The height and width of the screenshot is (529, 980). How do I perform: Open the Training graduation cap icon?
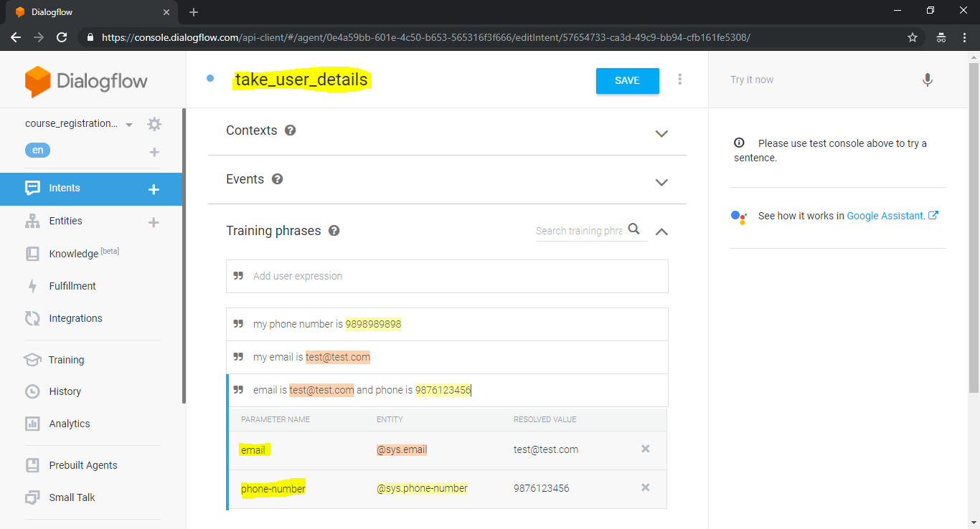point(32,359)
